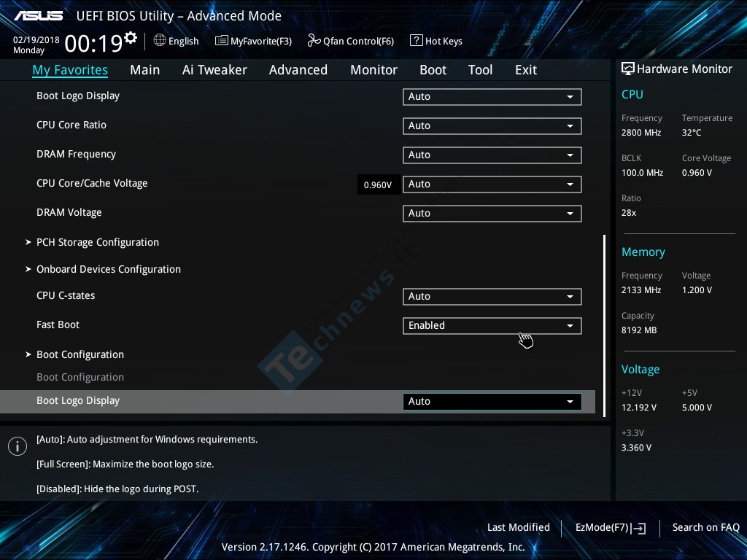Screen dimensions: 747x560
Task: Go to the Advanced tab
Action: click(298, 70)
